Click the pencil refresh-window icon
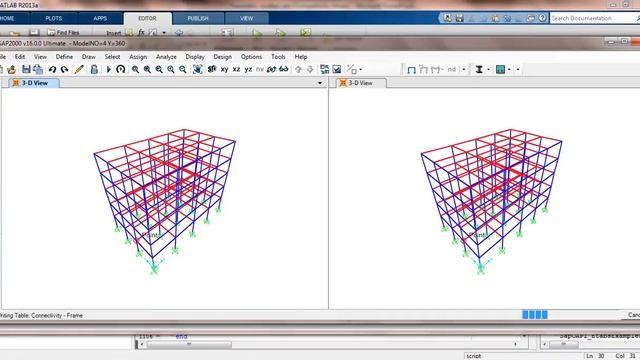 pyautogui.click(x=79, y=69)
